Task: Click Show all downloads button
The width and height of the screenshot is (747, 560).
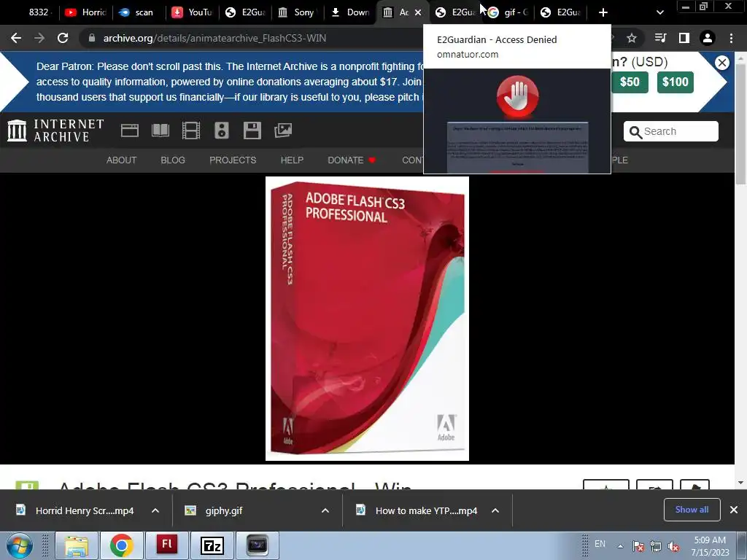Action: coord(692,510)
